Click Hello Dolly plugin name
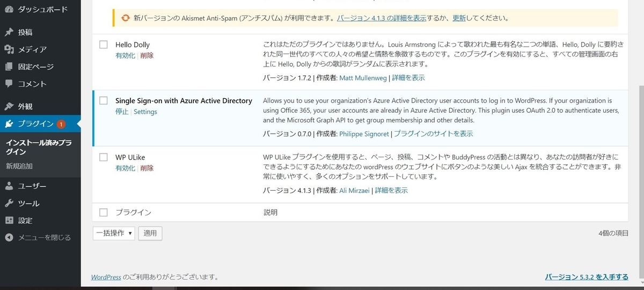Viewport: 644px width, 290px height. pyautogui.click(x=133, y=45)
